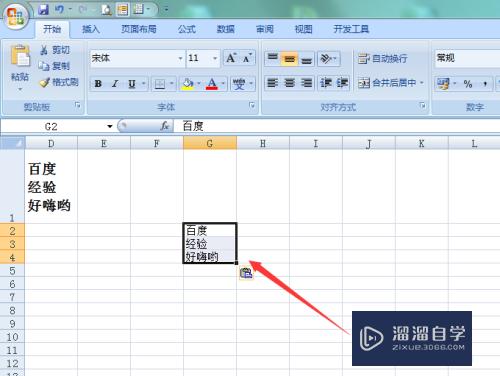Select column D header

[51, 143]
